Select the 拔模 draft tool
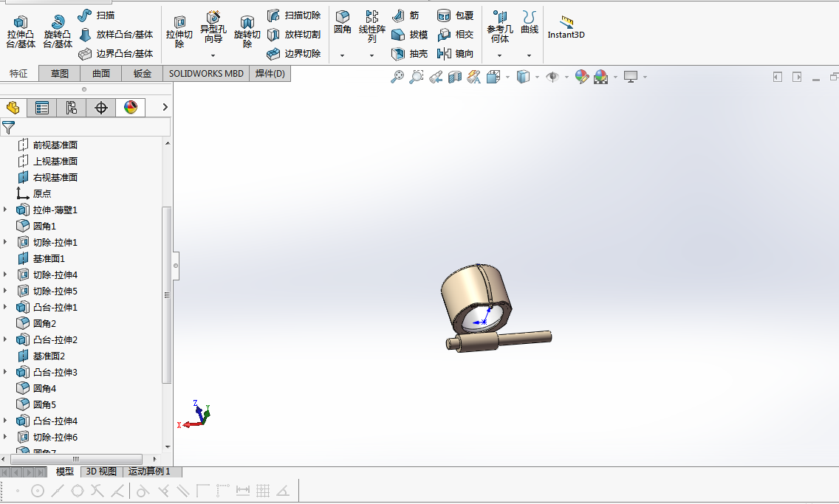Viewport: 839px width, 504px height. pyautogui.click(x=410, y=35)
